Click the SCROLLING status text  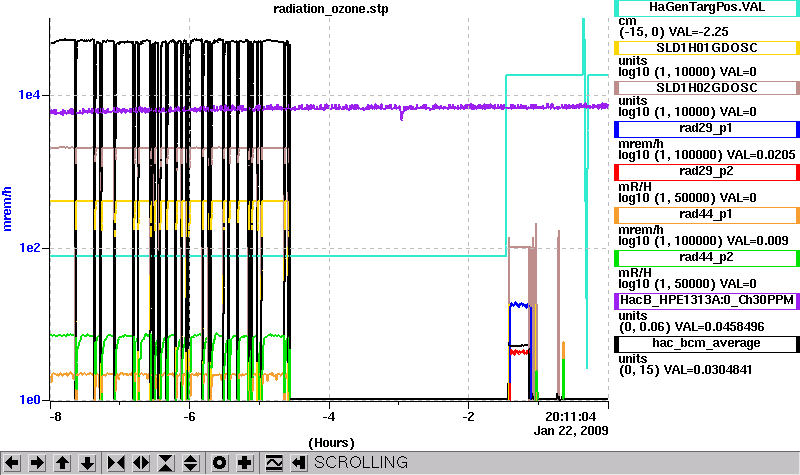click(x=361, y=462)
